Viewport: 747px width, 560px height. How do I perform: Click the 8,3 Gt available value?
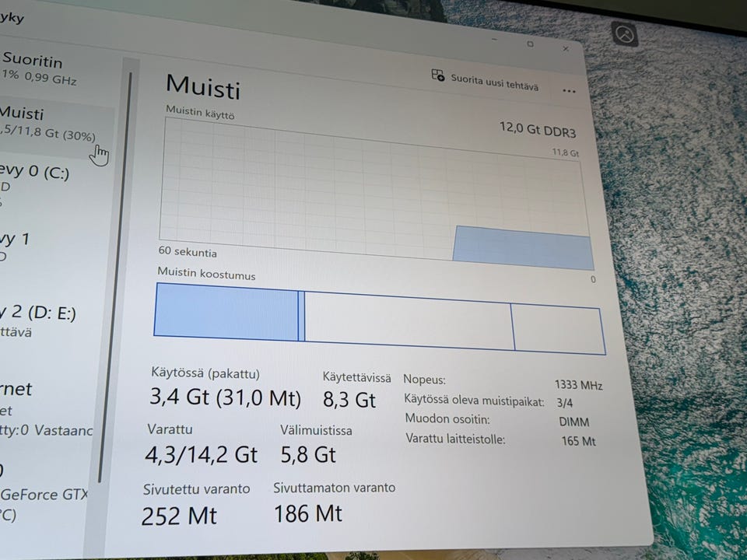349,400
